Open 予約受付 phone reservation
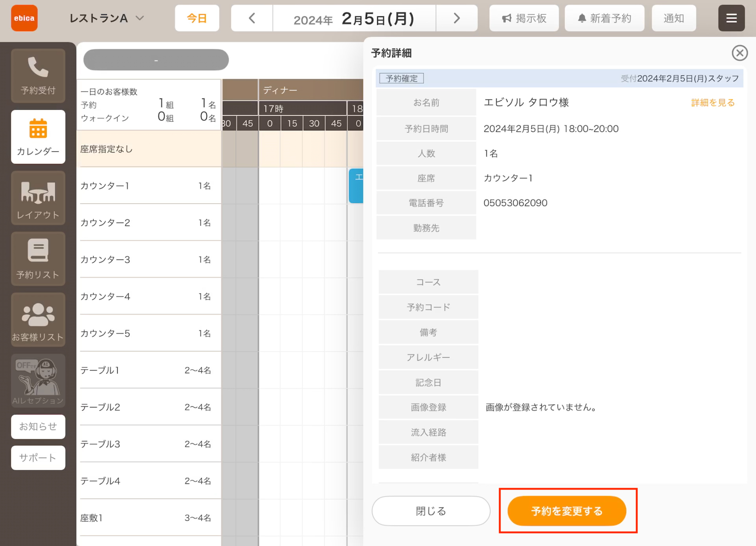 coord(38,76)
